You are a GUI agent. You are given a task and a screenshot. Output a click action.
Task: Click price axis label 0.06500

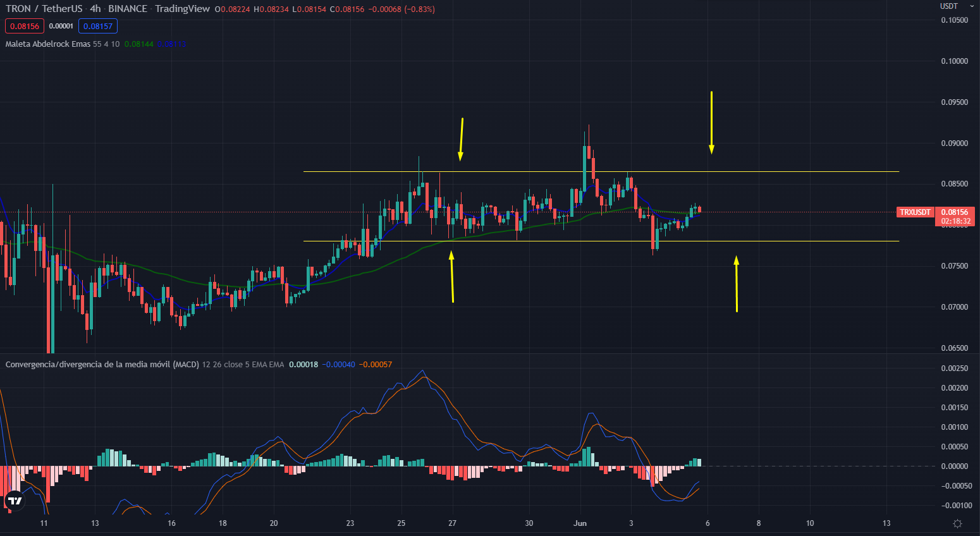pyautogui.click(x=955, y=348)
